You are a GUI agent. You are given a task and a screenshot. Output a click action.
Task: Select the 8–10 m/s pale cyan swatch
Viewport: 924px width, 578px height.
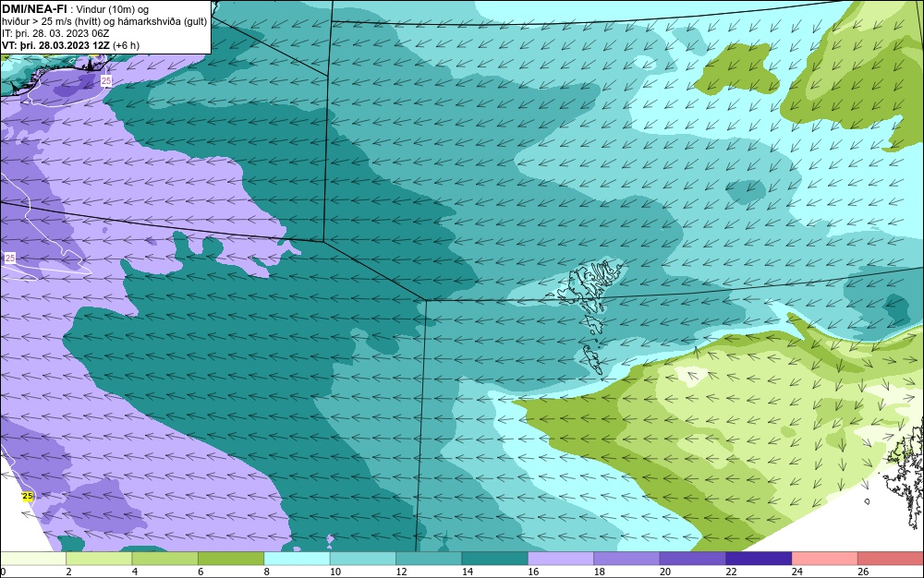297,559
